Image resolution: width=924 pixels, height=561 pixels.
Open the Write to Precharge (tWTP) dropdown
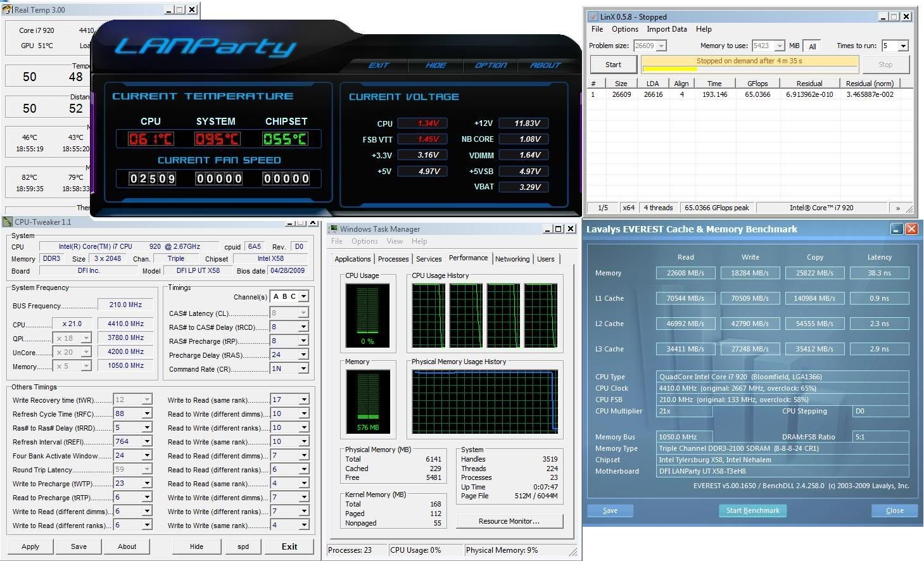pos(147,483)
